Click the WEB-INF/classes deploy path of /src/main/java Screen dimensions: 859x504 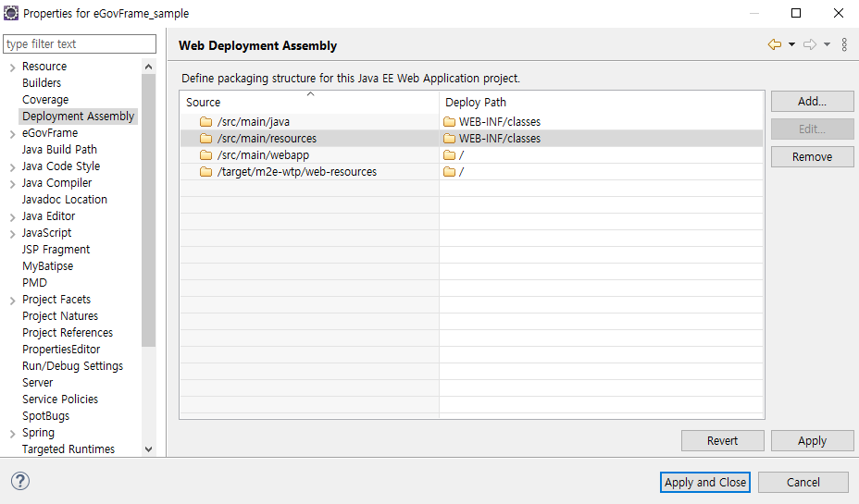point(500,121)
